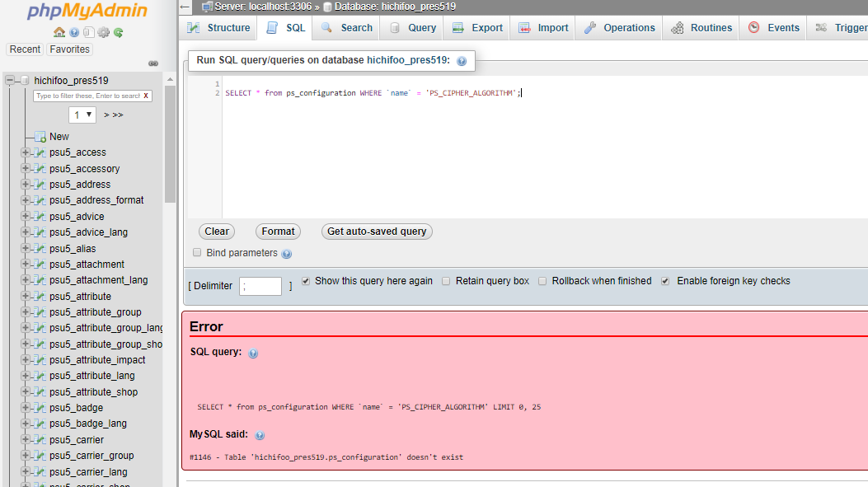Screen dimensions: 868x487
Task: Collapse the hichifoo_pres519 database tree
Action: (11, 80)
